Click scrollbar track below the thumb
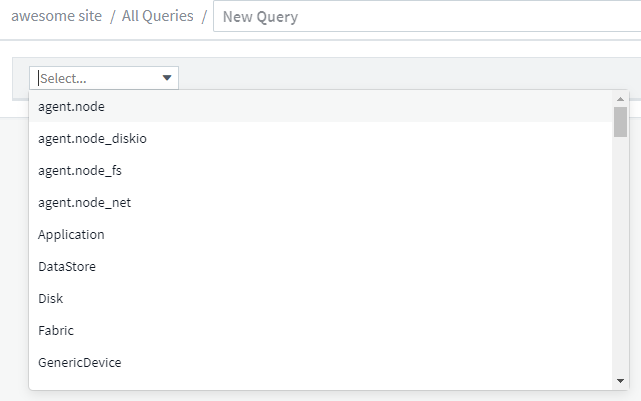This screenshot has width=641, height=401. pos(621,260)
